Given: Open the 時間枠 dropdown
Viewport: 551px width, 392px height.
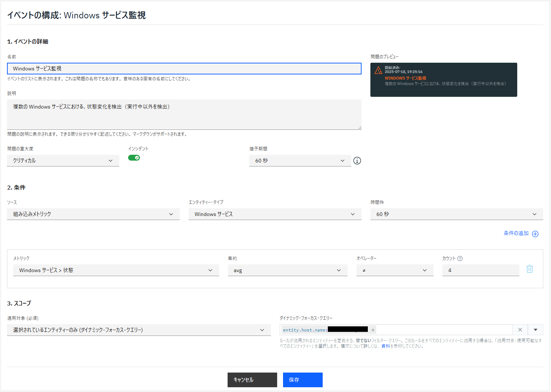Looking at the screenshot, I should click(x=457, y=214).
